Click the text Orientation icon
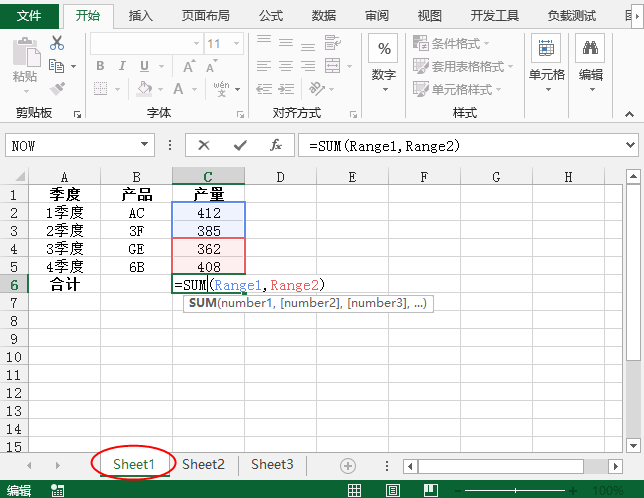 [x=317, y=89]
